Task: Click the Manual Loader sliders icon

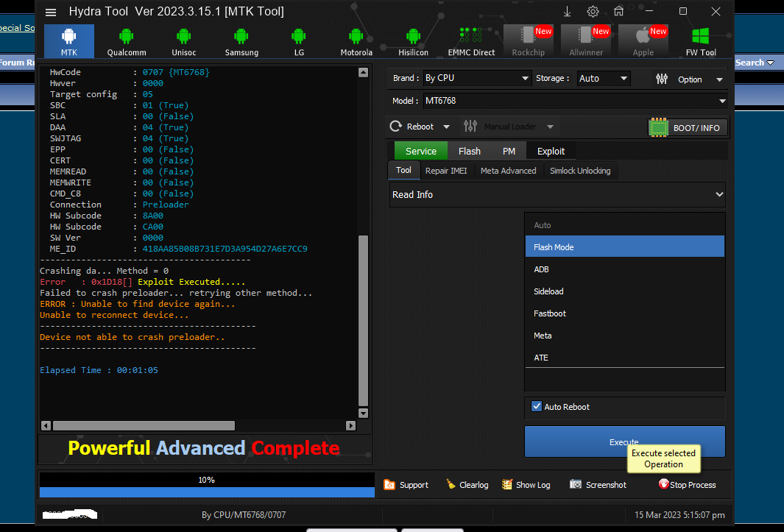Action: coord(470,127)
